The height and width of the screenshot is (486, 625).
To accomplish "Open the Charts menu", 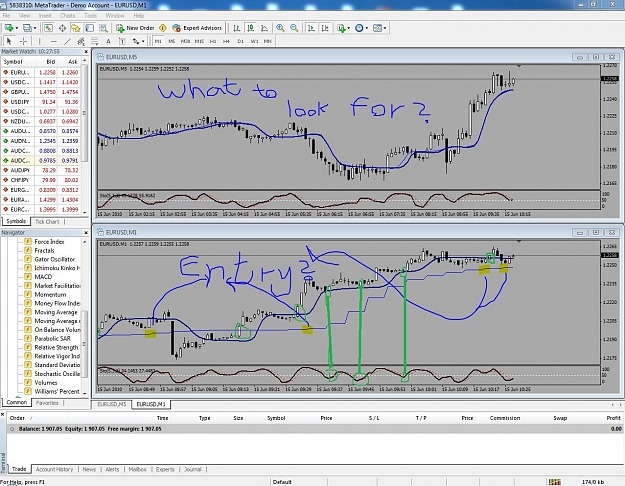I will pyautogui.click(x=67, y=16).
